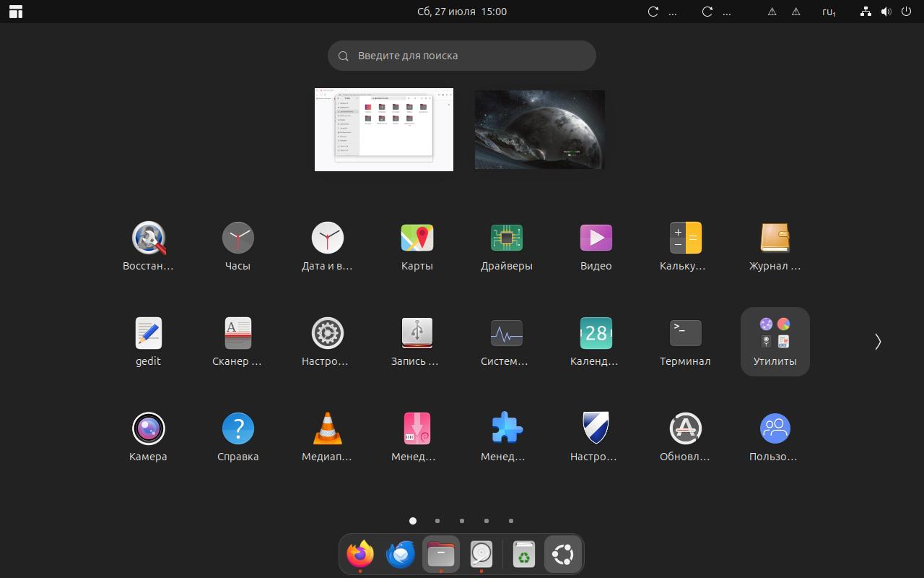Viewport: 924px width, 578px height.
Task: Launch the Терминал application
Action: 685,333
